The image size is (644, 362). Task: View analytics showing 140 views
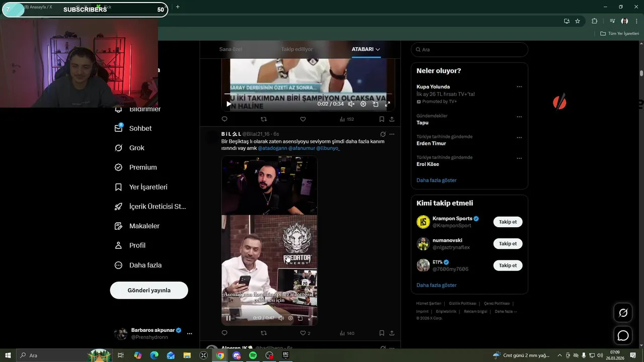click(347, 333)
